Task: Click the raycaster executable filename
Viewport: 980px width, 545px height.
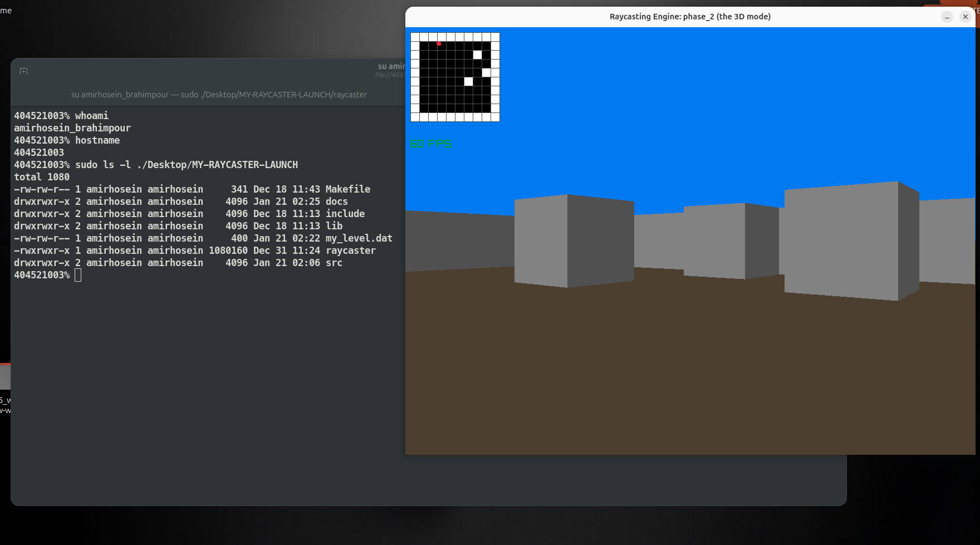Action: [350, 251]
